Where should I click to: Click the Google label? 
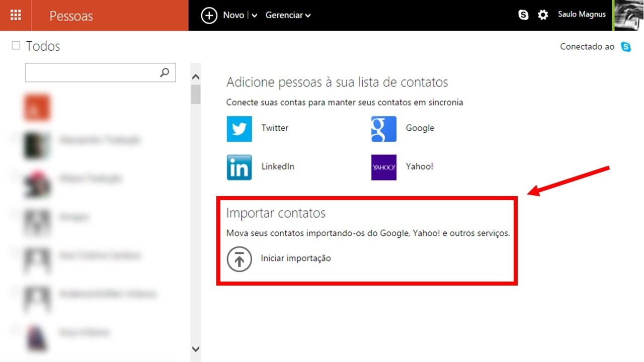[x=420, y=128]
